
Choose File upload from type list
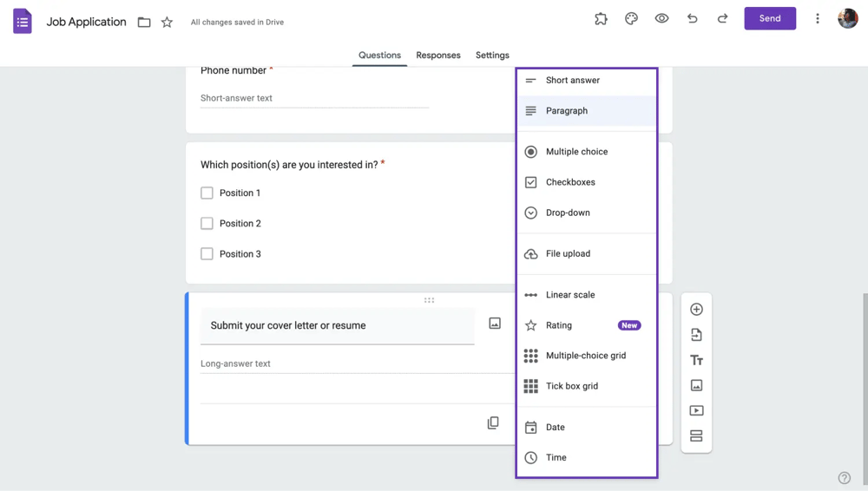point(569,254)
